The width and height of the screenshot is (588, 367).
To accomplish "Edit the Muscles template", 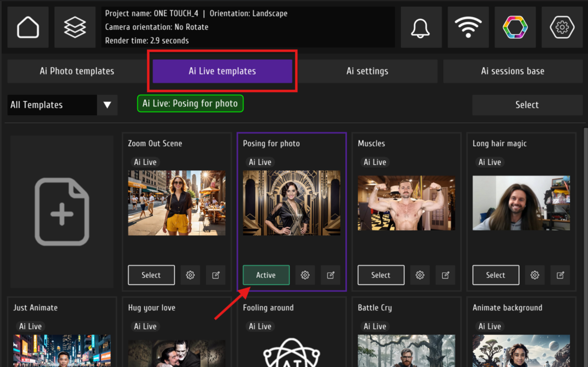I will coord(446,275).
